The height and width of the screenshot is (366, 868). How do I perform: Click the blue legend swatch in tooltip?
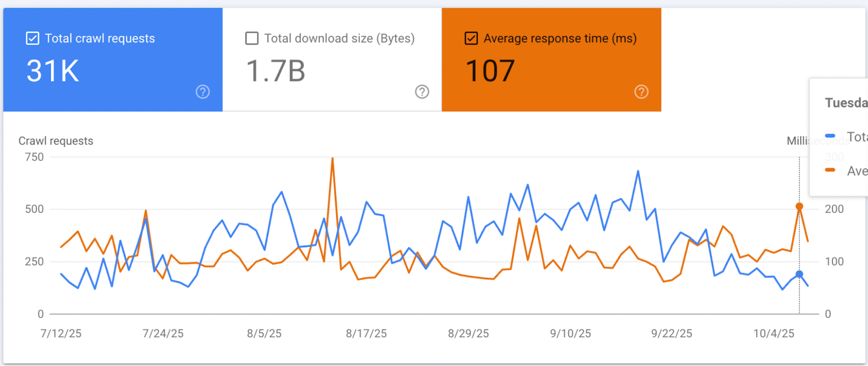830,136
